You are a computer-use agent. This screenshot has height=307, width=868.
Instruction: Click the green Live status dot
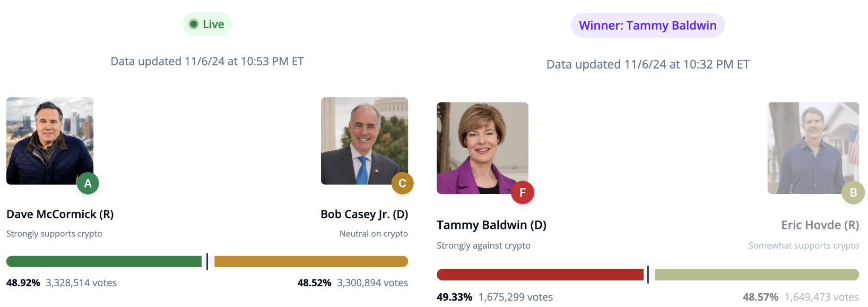click(x=194, y=24)
